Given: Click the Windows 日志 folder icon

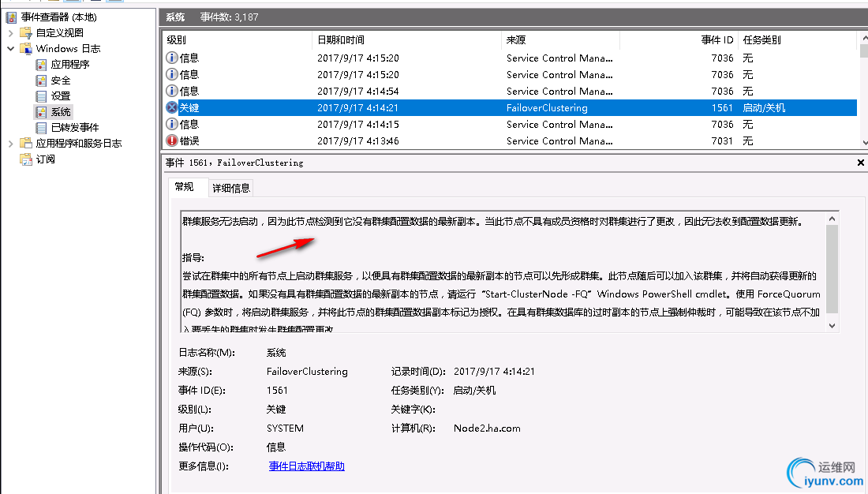Looking at the screenshot, I should point(26,49).
